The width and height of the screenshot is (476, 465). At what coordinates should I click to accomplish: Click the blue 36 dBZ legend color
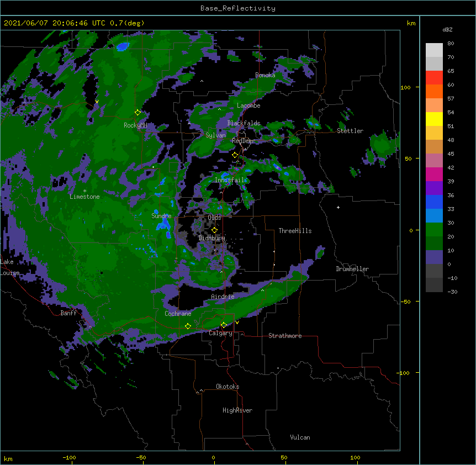coord(434,202)
